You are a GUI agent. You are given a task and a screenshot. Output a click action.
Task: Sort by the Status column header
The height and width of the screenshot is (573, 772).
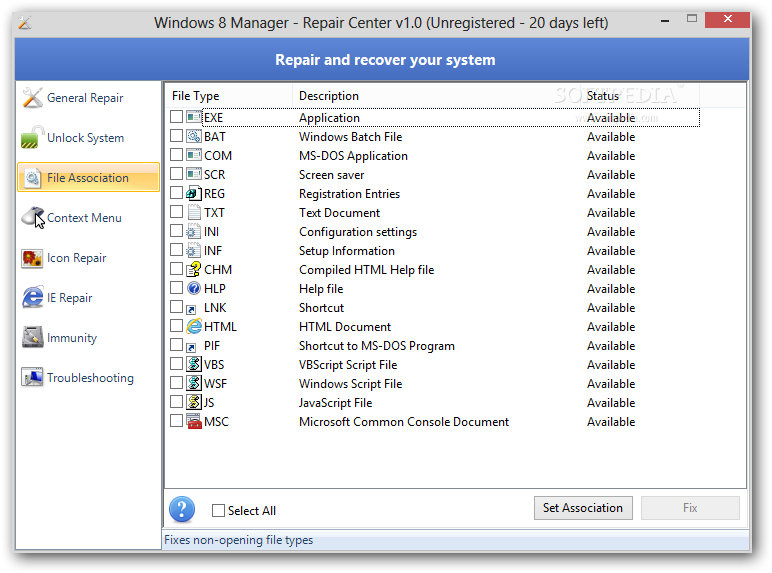[639, 96]
